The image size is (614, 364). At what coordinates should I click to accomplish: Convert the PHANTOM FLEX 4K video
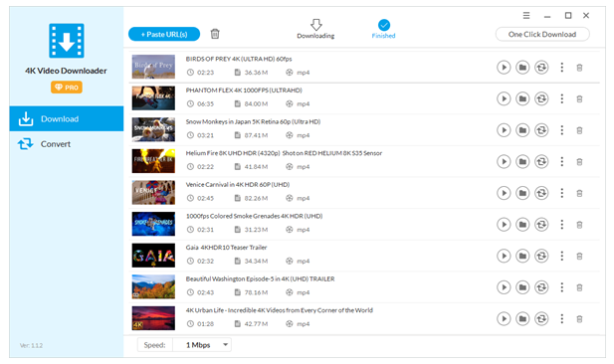pyautogui.click(x=541, y=98)
